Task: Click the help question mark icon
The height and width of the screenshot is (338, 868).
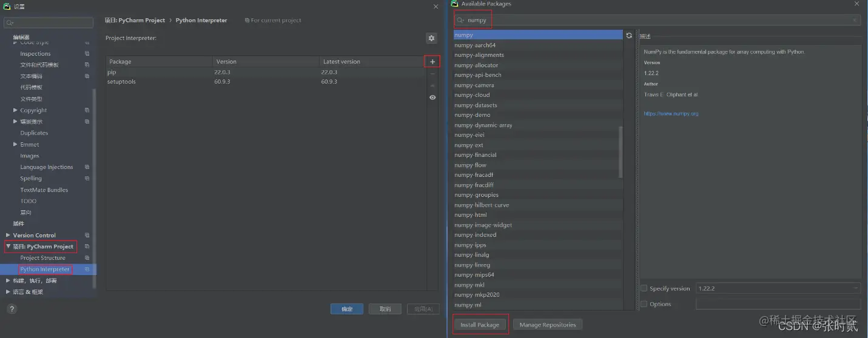Action: pos(12,309)
